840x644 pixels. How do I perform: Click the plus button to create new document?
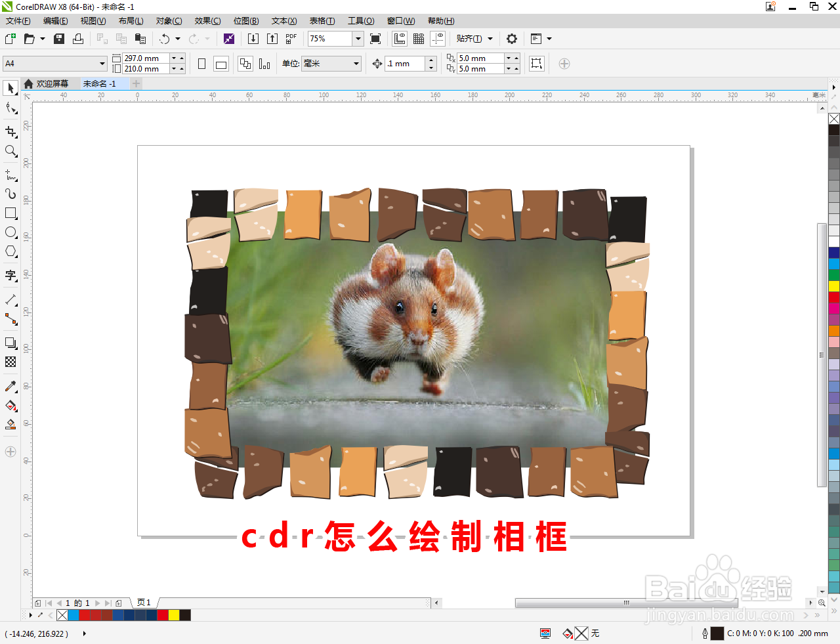[136, 84]
